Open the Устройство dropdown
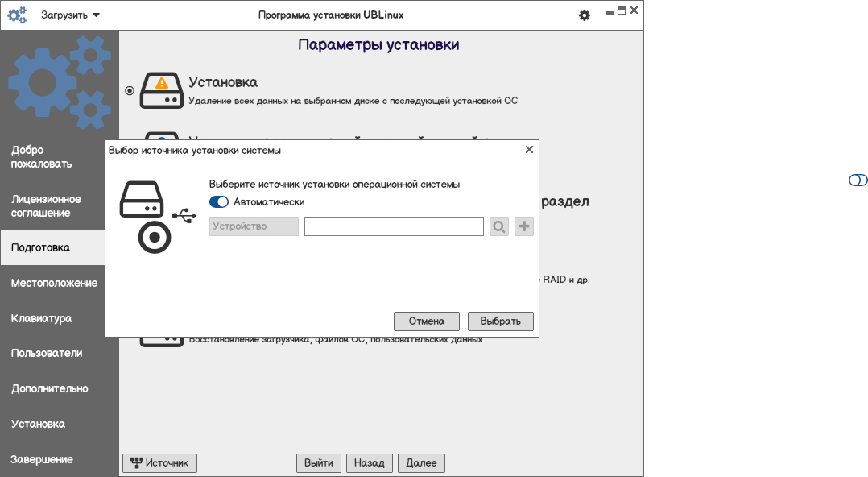The width and height of the screenshot is (868, 477). coord(254,226)
